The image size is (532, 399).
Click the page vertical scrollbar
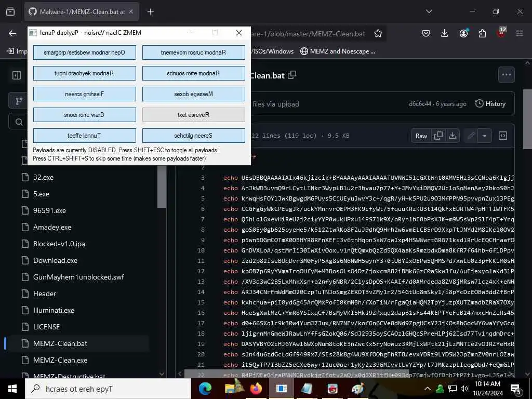(x=527, y=119)
